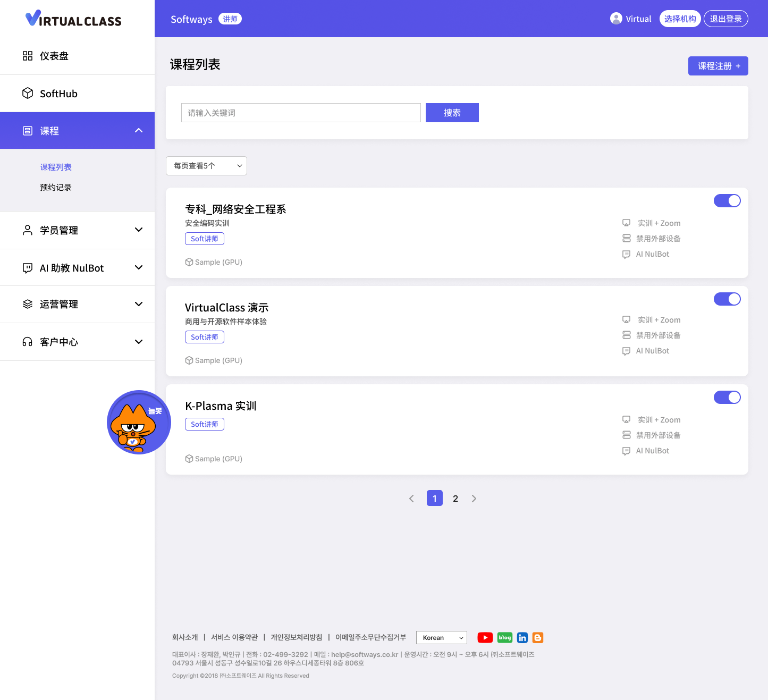Screen dimensions: 768x700
Task: Click the SoftHub cube icon
Action: tap(28, 93)
